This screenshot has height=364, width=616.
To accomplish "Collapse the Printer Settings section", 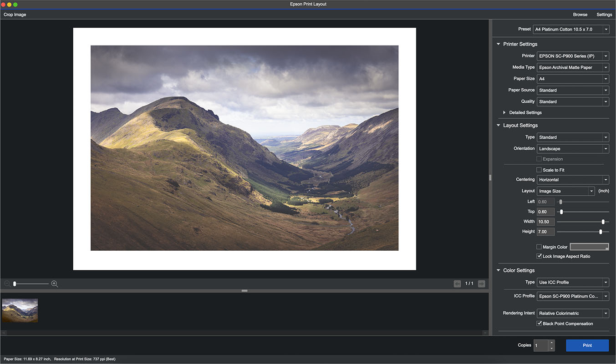I will [499, 44].
